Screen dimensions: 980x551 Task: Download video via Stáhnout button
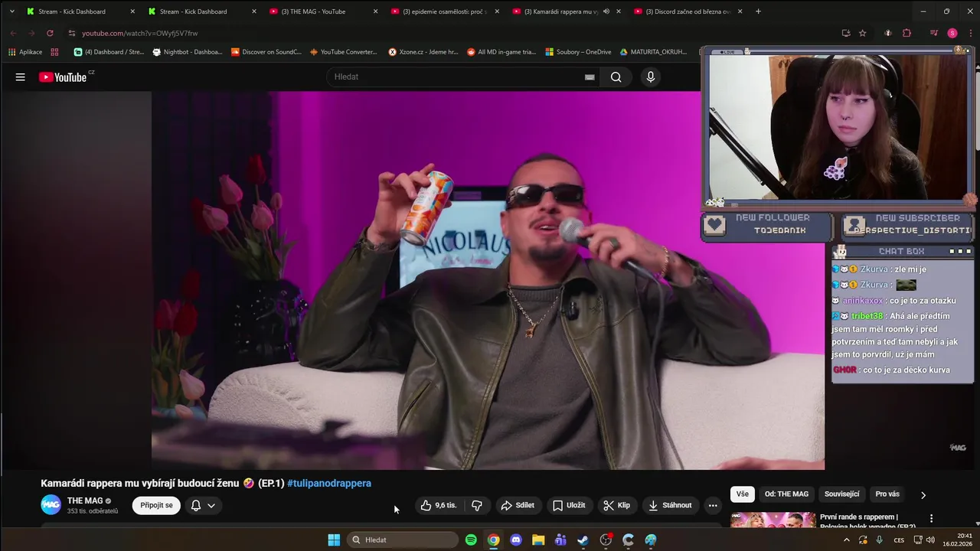[670, 505]
